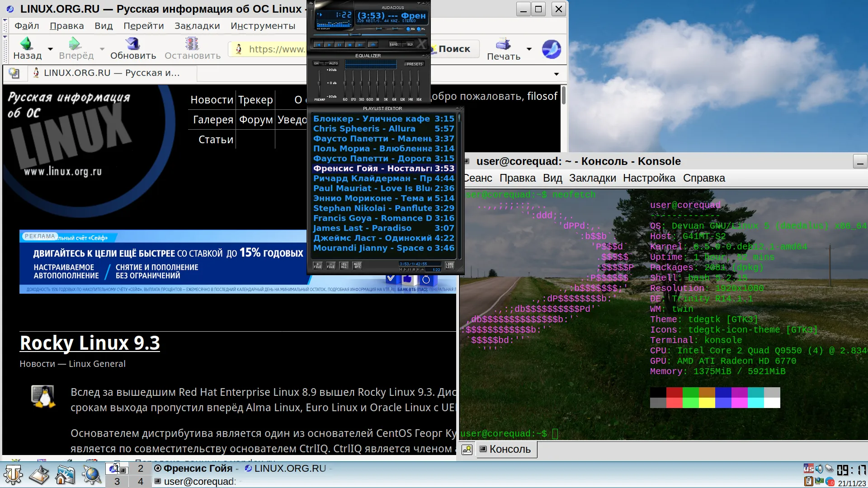Switch to virtual desktop 3 in the pager
The image size is (868, 488).
(117, 481)
